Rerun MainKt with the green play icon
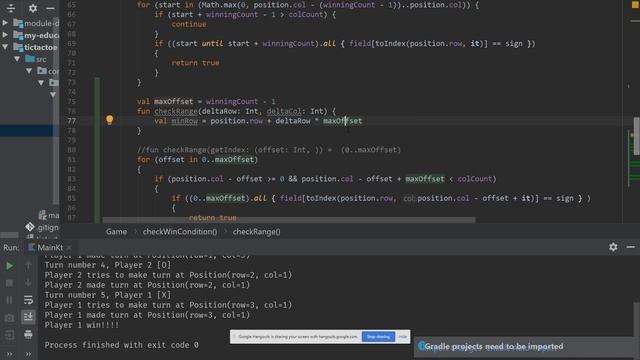Image resolution: width=640 pixels, height=360 pixels. click(x=9, y=266)
